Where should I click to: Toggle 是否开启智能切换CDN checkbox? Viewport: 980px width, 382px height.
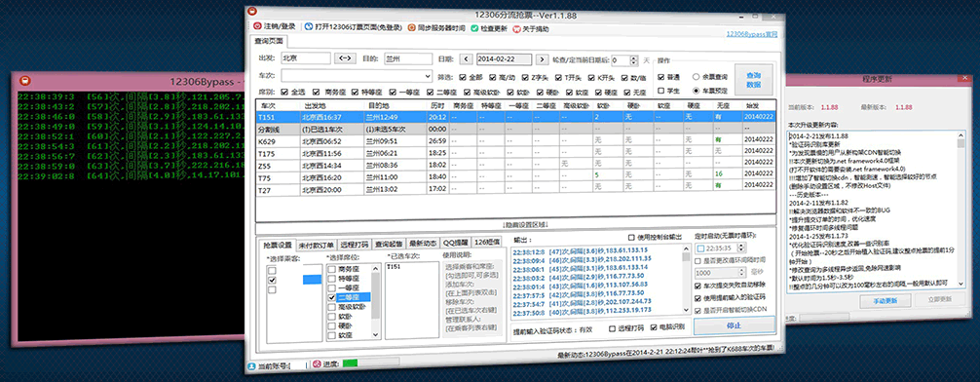click(x=698, y=310)
